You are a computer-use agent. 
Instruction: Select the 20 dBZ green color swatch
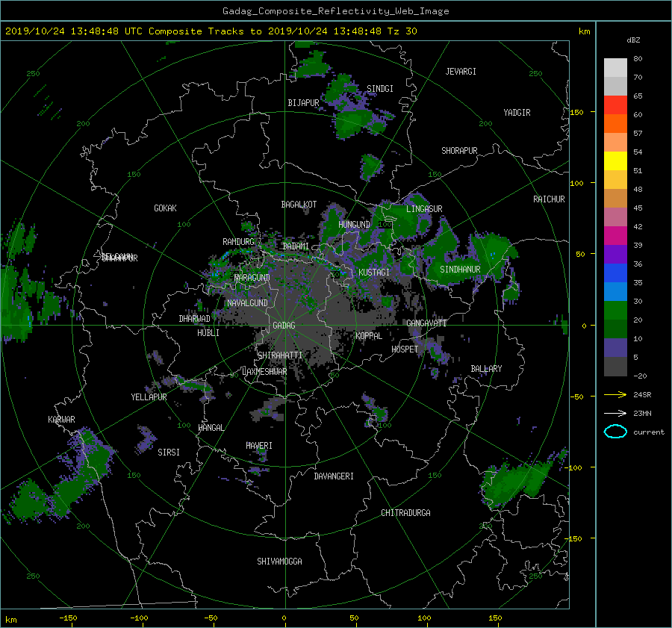(x=615, y=311)
